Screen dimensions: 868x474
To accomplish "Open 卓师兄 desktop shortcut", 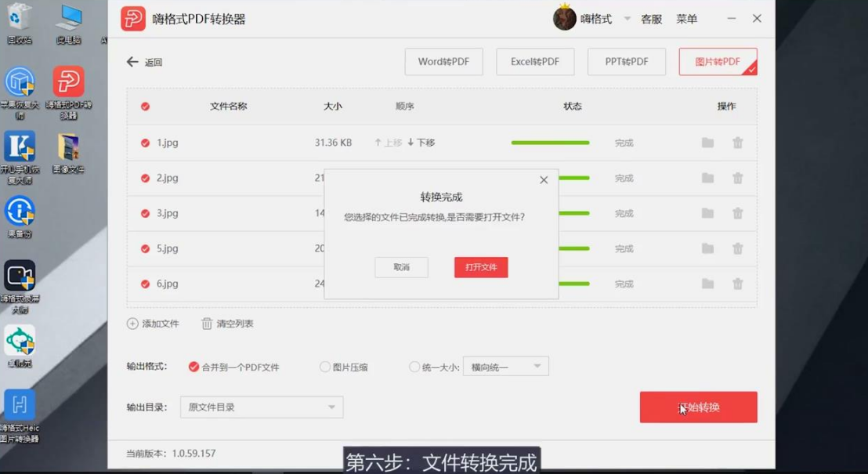I will tap(20, 346).
